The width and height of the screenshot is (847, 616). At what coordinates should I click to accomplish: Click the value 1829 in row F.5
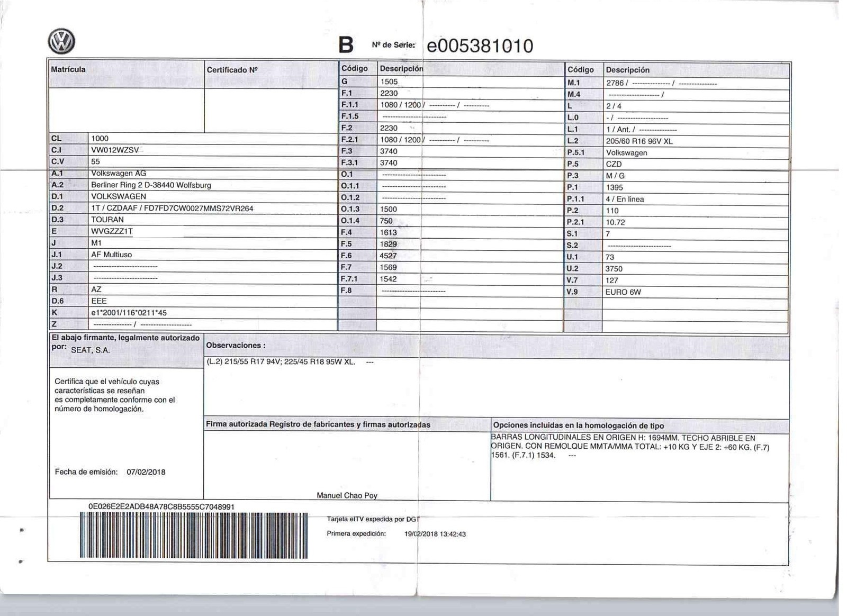point(389,244)
